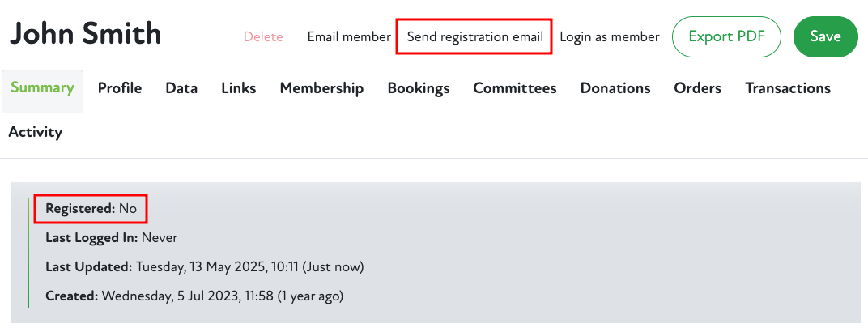Screen dimensions: 868x332
Task: Click the Registered: No status text
Action: 91,209
